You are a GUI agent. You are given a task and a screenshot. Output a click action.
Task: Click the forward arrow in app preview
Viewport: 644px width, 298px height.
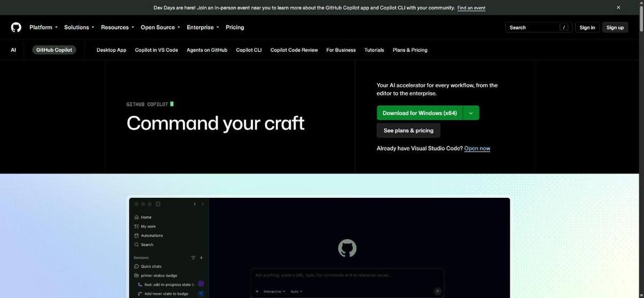tap(203, 204)
